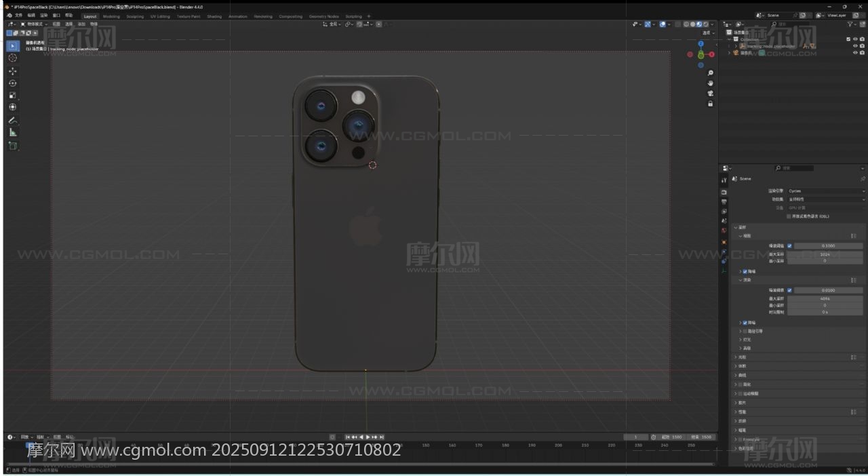Switch to wireframe viewport shading
This screenshot has width=868, height=476.
(686, 24)
